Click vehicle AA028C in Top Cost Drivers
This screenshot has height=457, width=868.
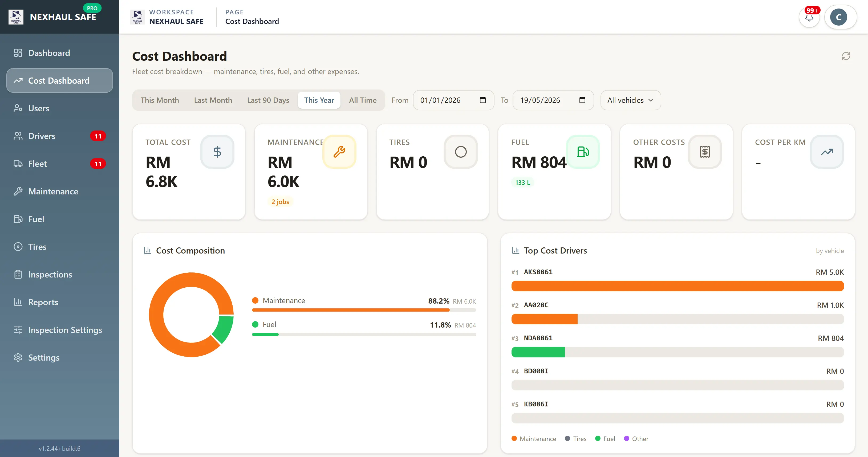536,305
